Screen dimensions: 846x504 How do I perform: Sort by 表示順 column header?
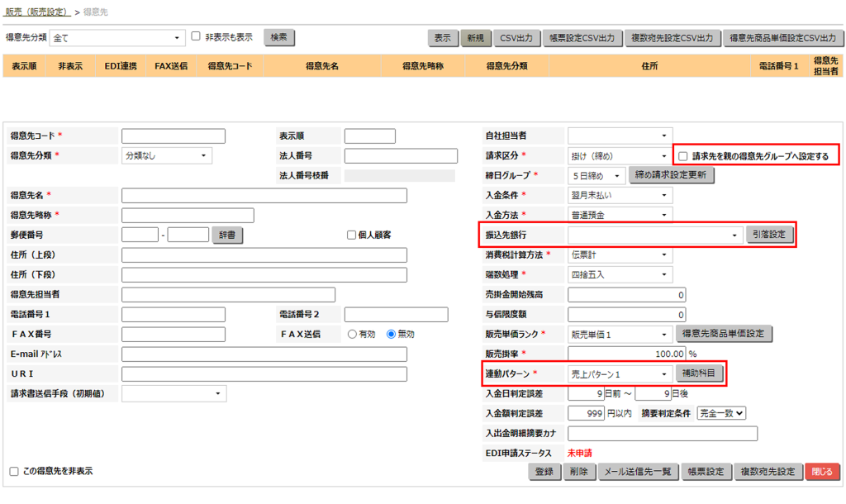point(24,66)
